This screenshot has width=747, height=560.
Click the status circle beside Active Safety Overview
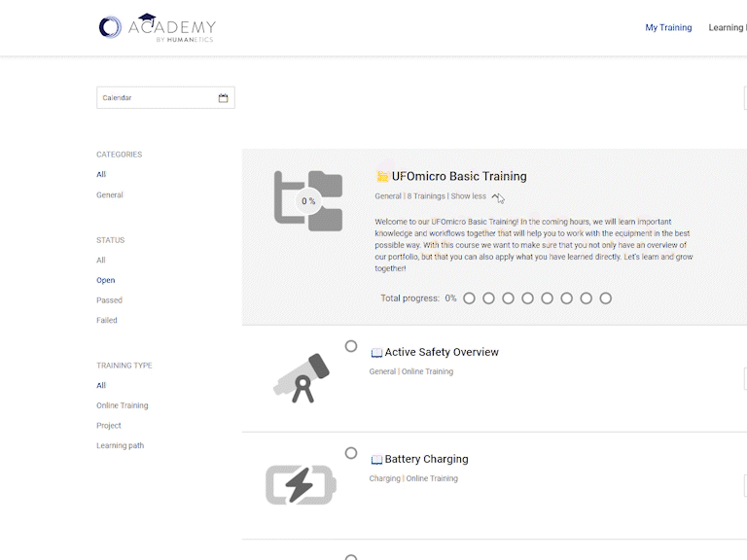click(x=351, y=346)
